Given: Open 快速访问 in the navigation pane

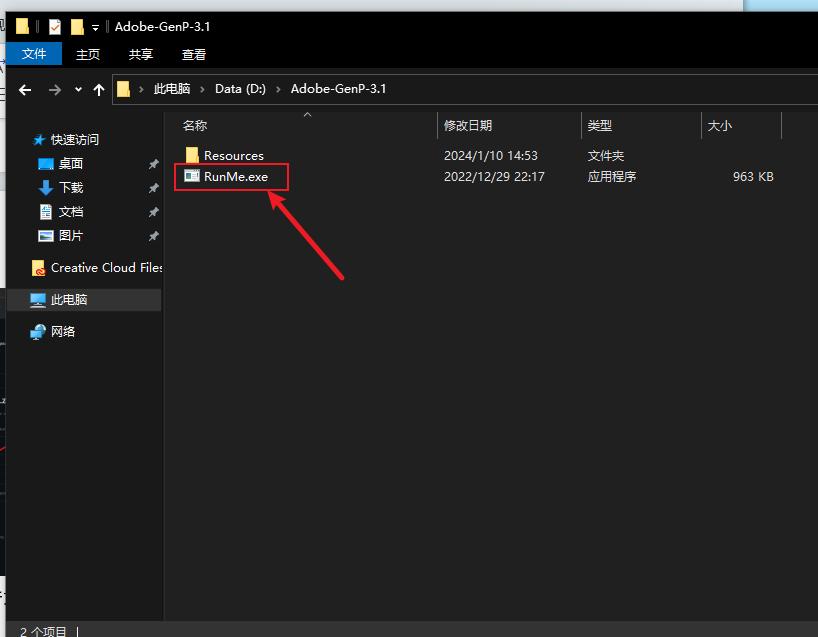Looking at the screenshot, I should [75, 140].
